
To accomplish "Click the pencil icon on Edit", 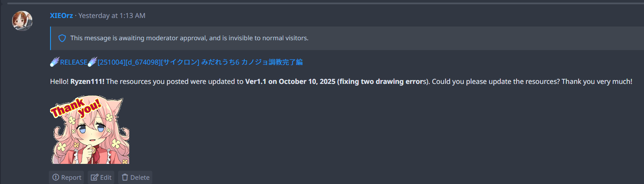I will click(x=95, y=177).
